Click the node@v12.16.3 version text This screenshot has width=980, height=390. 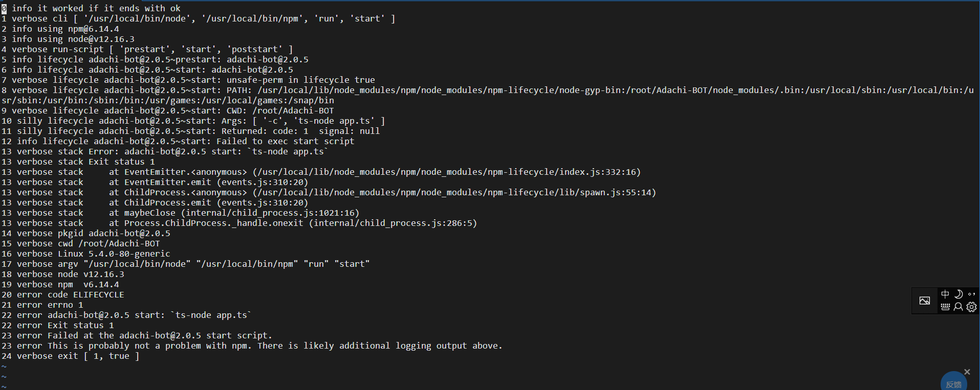tap(99, 39)
